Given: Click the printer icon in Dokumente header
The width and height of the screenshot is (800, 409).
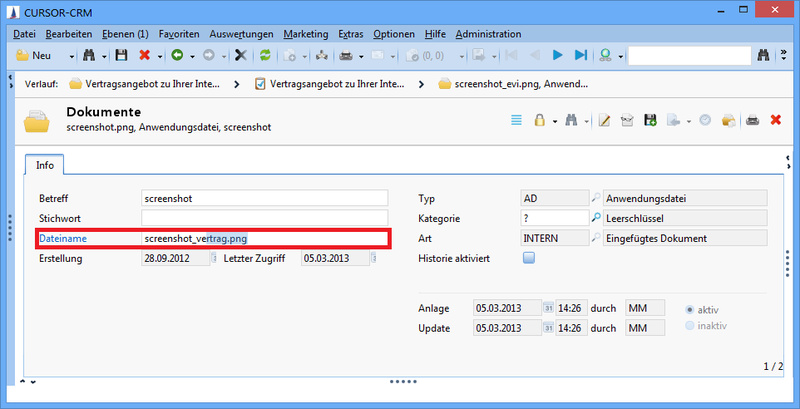Looking at the screenshot, I should coord(753,120).
